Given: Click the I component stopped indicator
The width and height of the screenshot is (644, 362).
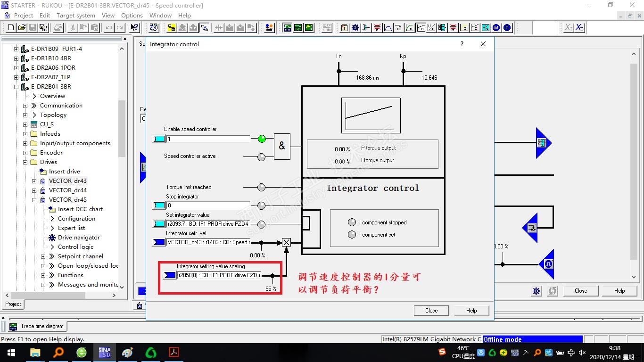Looking at the screenshot, I should [x=352, y=222].
